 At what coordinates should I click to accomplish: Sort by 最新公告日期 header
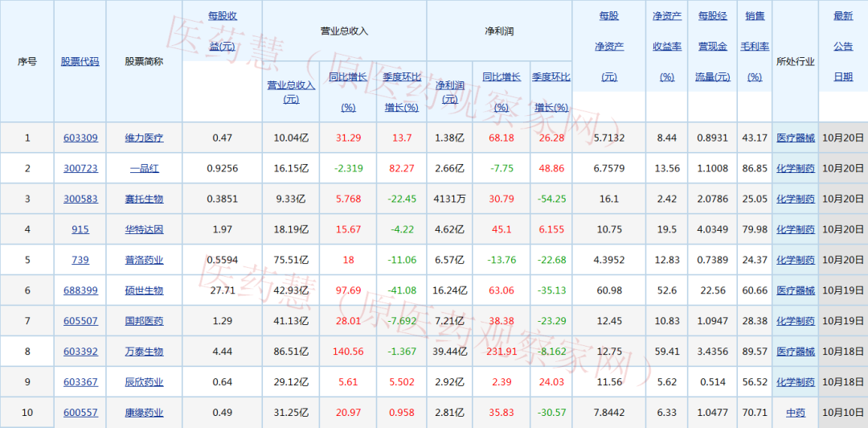coord(843,47)
